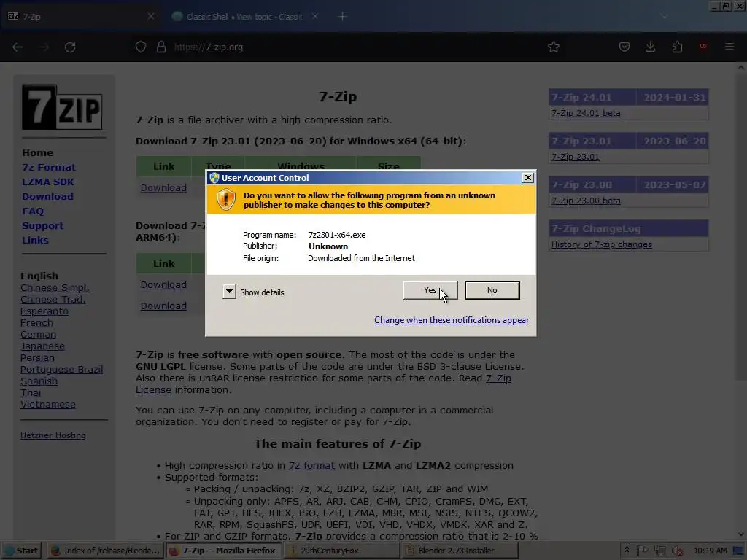Click the Action Center flag tray icon

642,551
